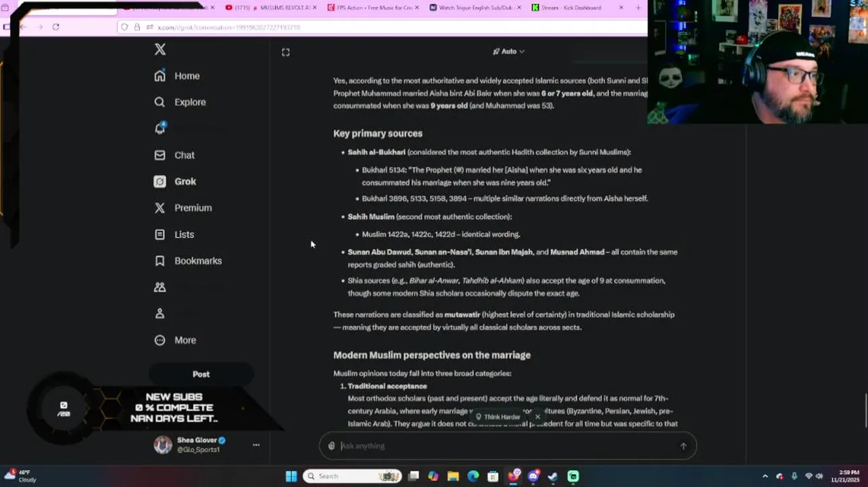The image size is (868, 487).
Task: Open the Home page
Action: point(177,76)
